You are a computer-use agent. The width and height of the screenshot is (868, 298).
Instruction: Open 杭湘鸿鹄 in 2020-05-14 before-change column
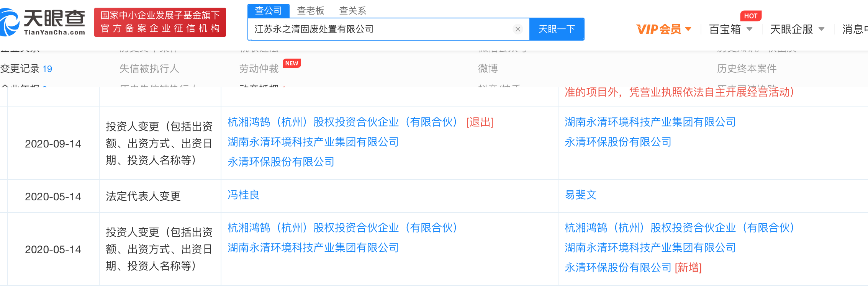[x=342, y=228]
